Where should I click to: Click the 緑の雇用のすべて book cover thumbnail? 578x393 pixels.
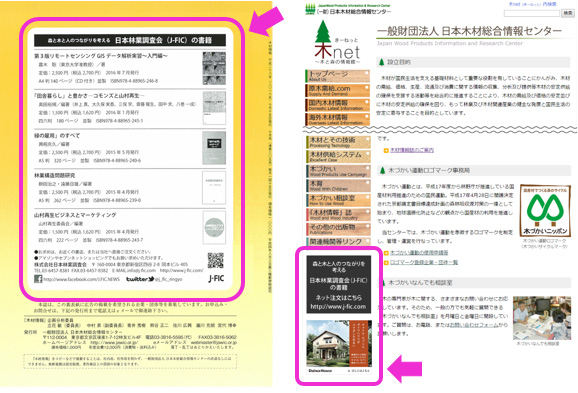point(214,148)
